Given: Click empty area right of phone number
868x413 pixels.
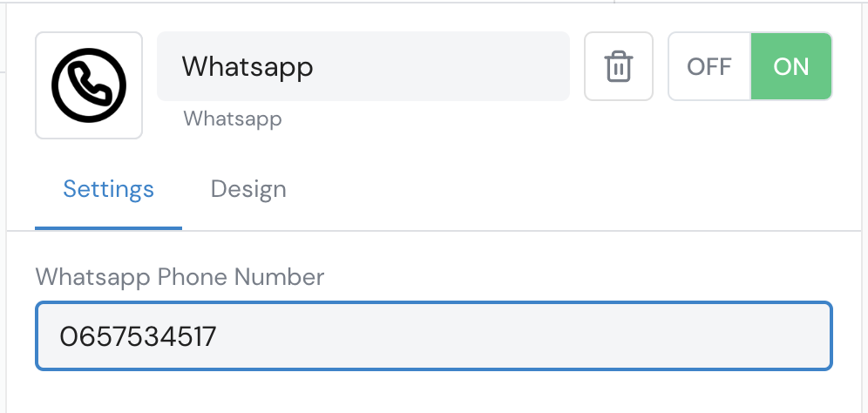Looking at the screenshot, I should click(x=520, y=336).
